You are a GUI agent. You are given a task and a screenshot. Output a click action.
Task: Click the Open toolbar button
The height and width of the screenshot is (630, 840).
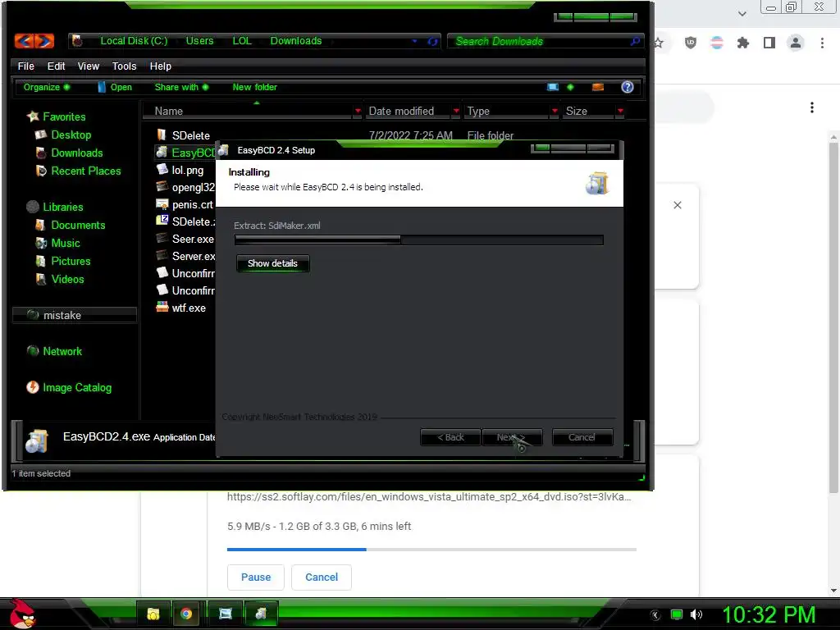click(x=115, y=87)
